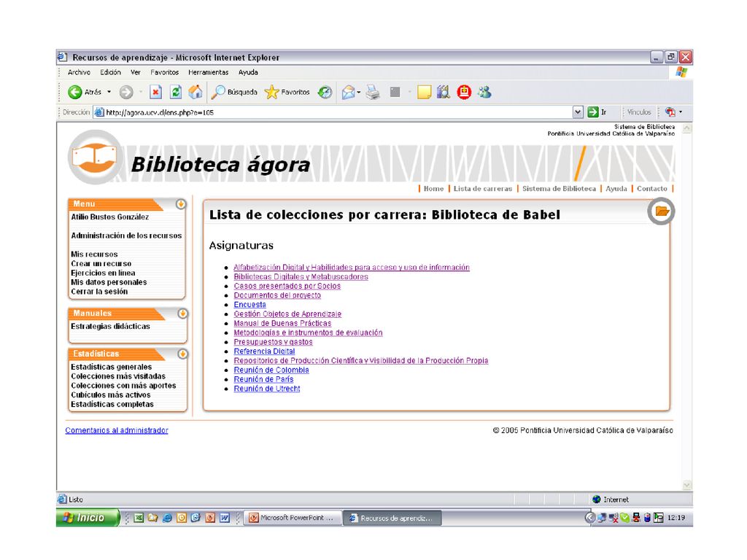
Task: Open the Edición menu
Action: tap(111, 72)
